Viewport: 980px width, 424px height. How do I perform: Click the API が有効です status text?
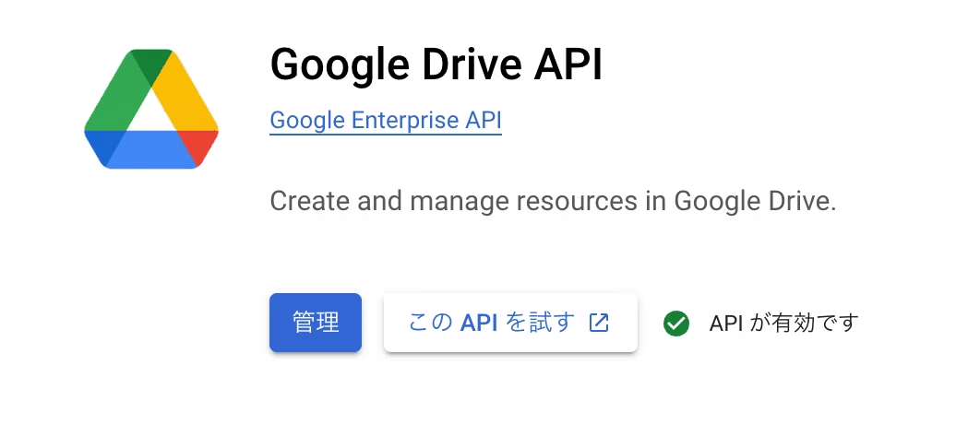(784, 324)
